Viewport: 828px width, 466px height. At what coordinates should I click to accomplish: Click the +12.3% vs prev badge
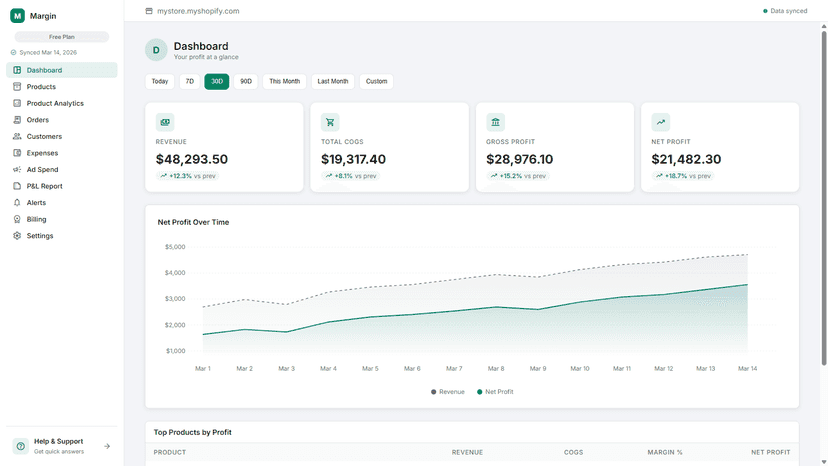click(x=187, y=176)
